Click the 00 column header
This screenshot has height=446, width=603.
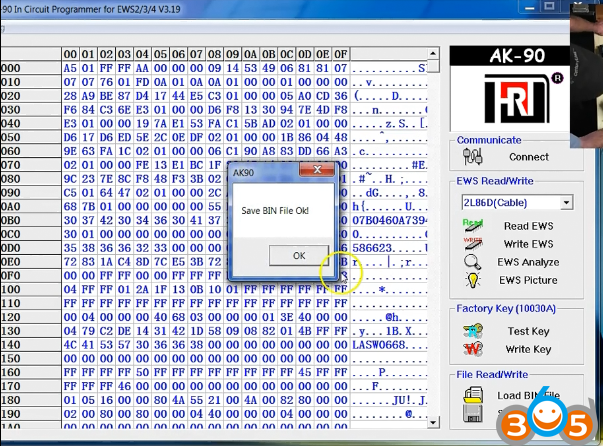pos(70,54)
